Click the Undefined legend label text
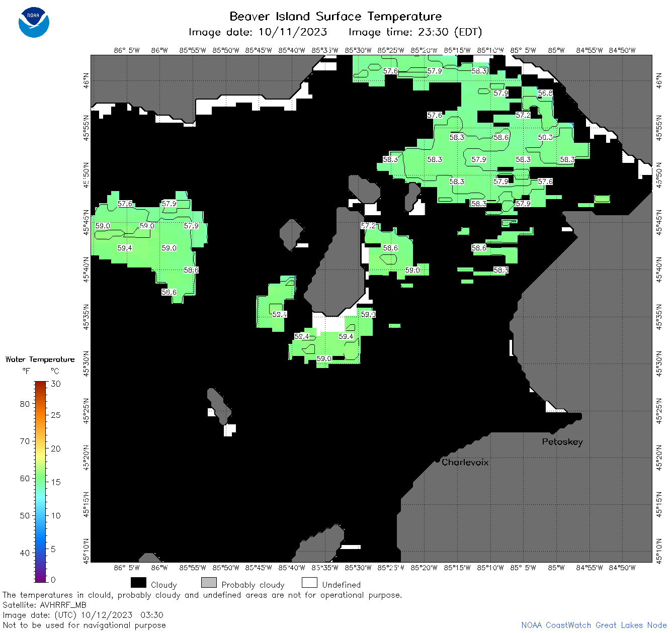 [x=342, y=585]
